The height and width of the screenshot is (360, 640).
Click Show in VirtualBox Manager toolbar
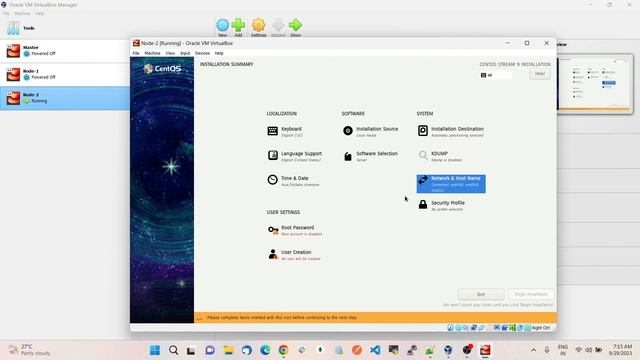point(296,28)
